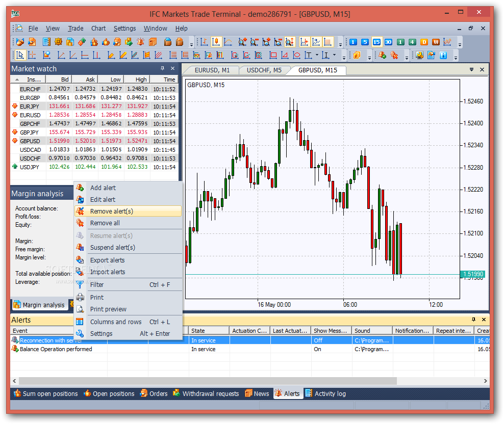Click the opened briefcase icon in top toolbar
504x424 pixels.
point(168,42)
